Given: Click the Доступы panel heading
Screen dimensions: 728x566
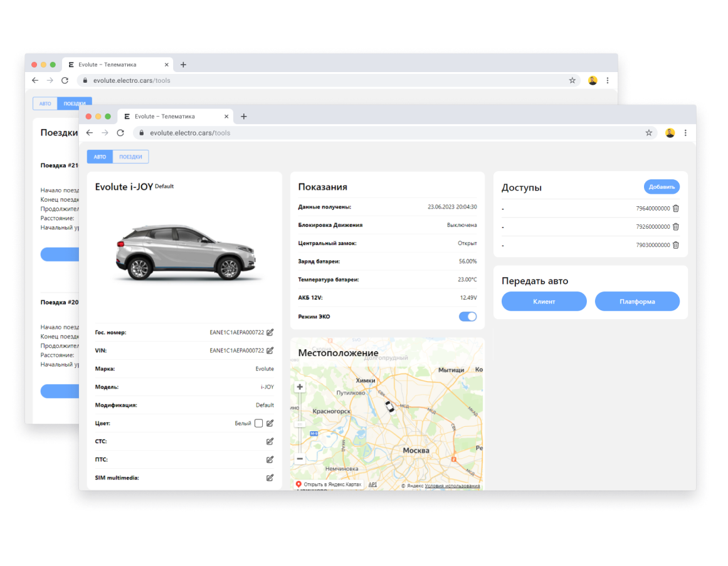Looking at the screenshot, I should [522, 187].
